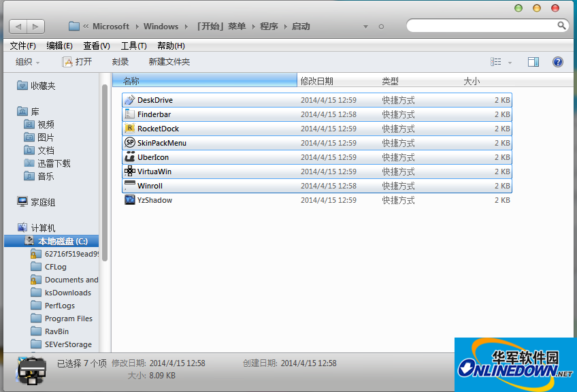Open the 工具(T) menu
The image size is (577, 392).
[x=133, y=46]
